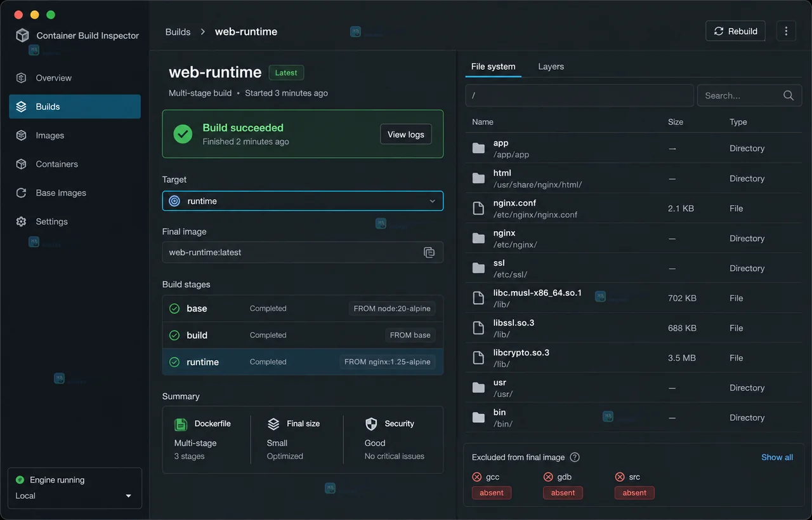Click the Overview hexagon icon
The width and height of the screenshot is (812, 520).
click(21, 78)
